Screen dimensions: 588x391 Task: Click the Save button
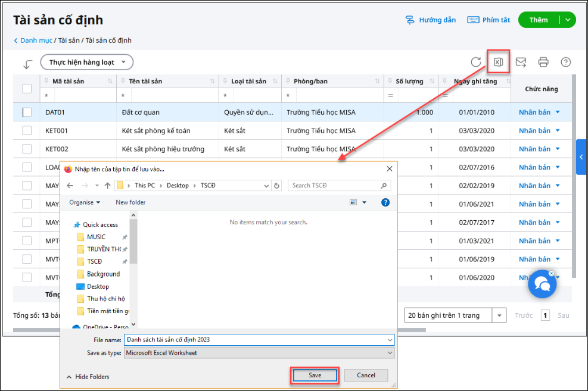point(315,376)
